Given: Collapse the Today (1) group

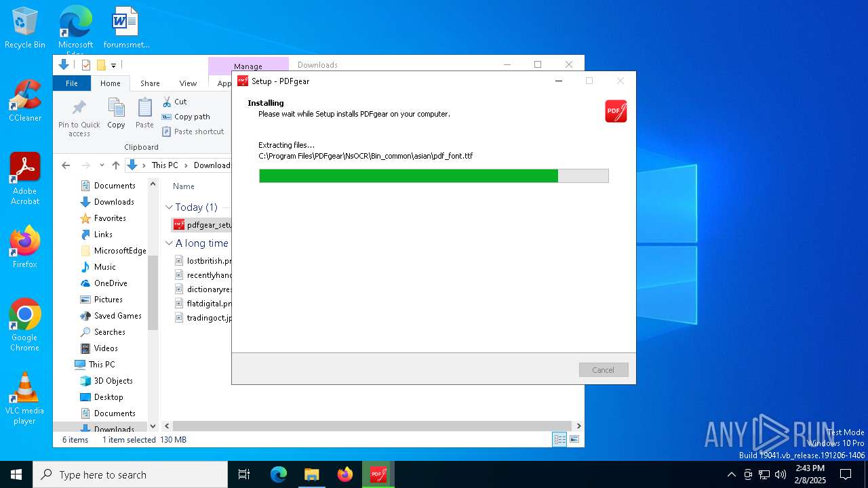Looking at the screenshot, I should (x=169, y=207).
